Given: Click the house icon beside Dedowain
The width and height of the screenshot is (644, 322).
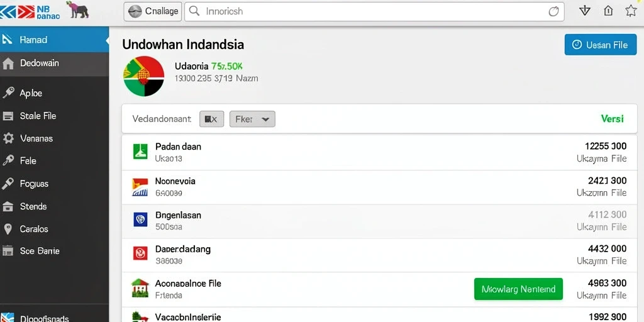Looking at the screenshot, I should pyautogui.click(x=8, y=64).
